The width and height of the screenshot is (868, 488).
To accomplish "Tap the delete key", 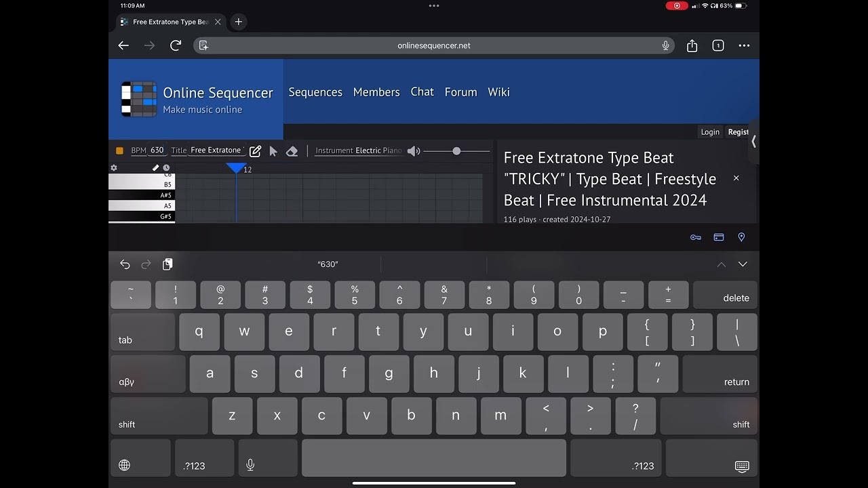I will [x=725, y=295].
